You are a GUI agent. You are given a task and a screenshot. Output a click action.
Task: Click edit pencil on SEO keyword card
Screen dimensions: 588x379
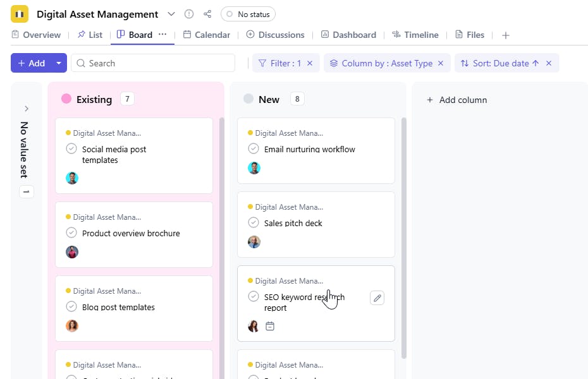[x=377, y=298]
